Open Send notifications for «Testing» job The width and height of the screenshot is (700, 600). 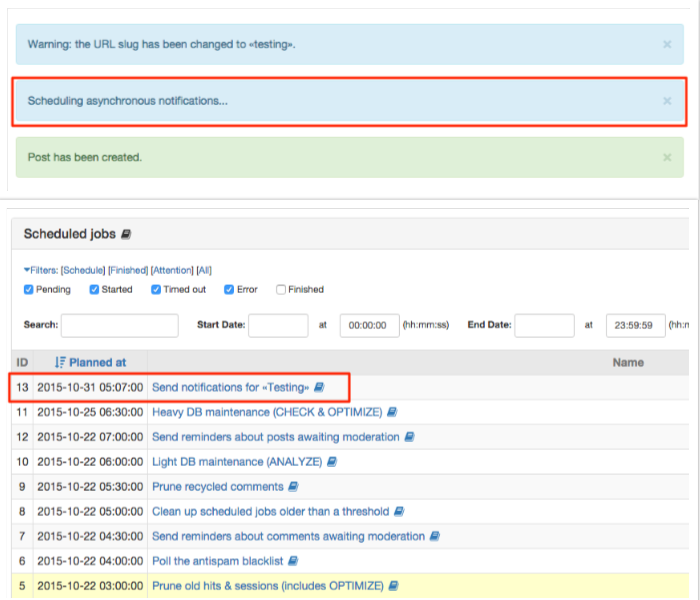tap(230, 387)
